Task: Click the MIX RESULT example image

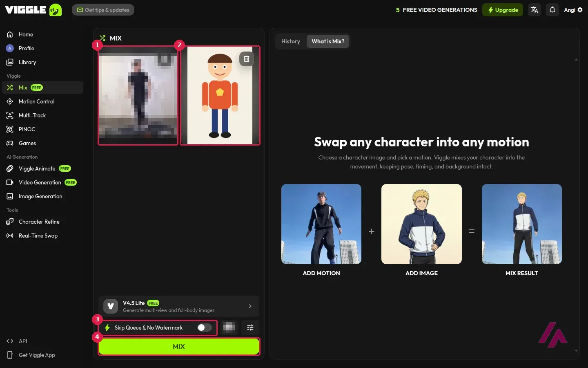Action: point(522,224)
